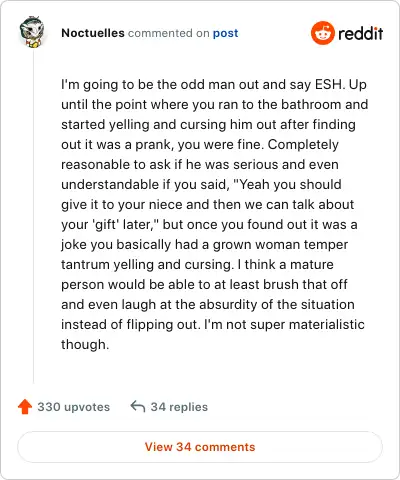Viewport: 400px width, 480px height.
Task: Click the quoted phrase 'Yeah you should'
Action: click(x=290, y=184)
